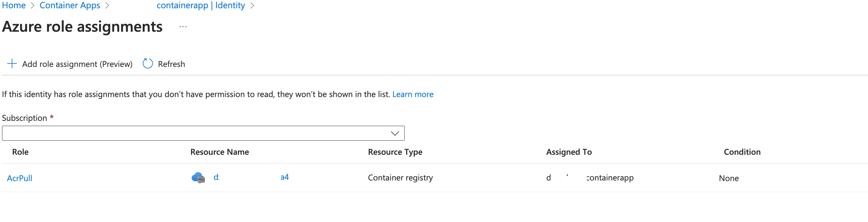Image resolution: width=868 pixels, height=222 pixels.
Task: Open Container Apps from the breadcrumb
Action: coord(70,5)
